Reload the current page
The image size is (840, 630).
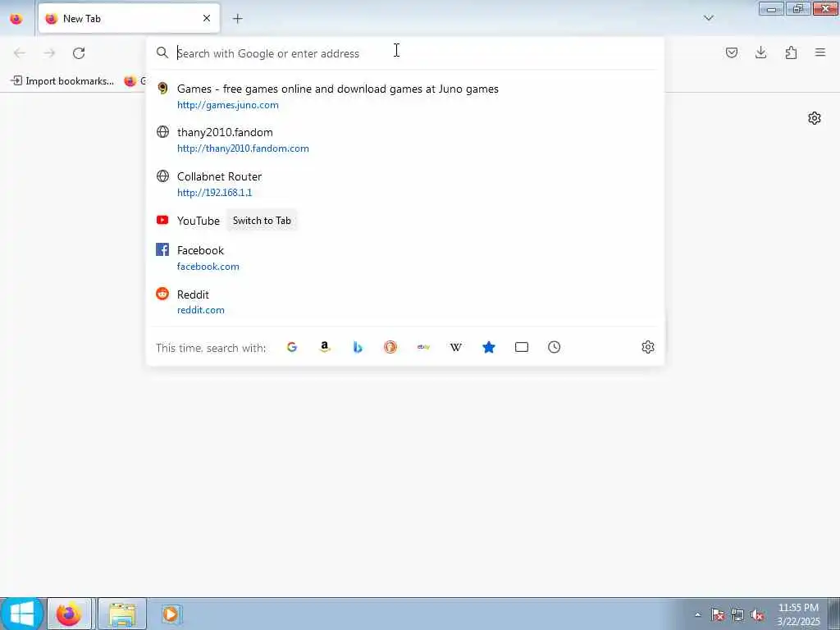[79, 53]
